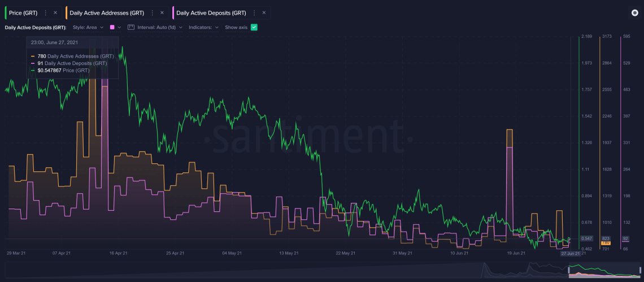Expand the Style: Area dropdown
Screen dimensions: 644x282
88,27
